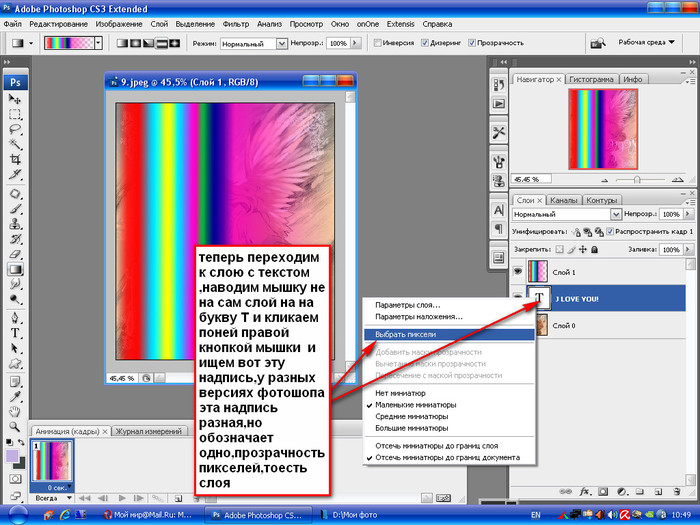Viewport: 700px width, 525px height.
Task: Open Рабочая среда dropdown
Action: click(646, 42)
